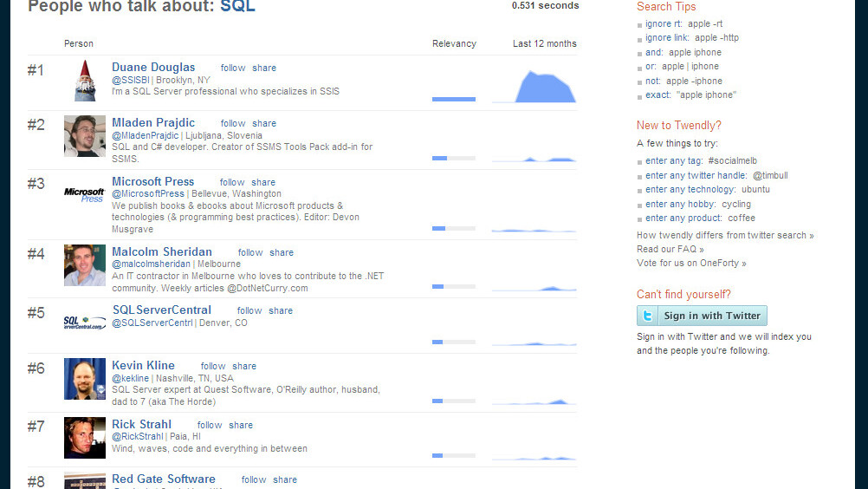Click the SQLServerCentral logo icon
The height and width of the screenshot is (489, 868).
click(x=84, y=322)
